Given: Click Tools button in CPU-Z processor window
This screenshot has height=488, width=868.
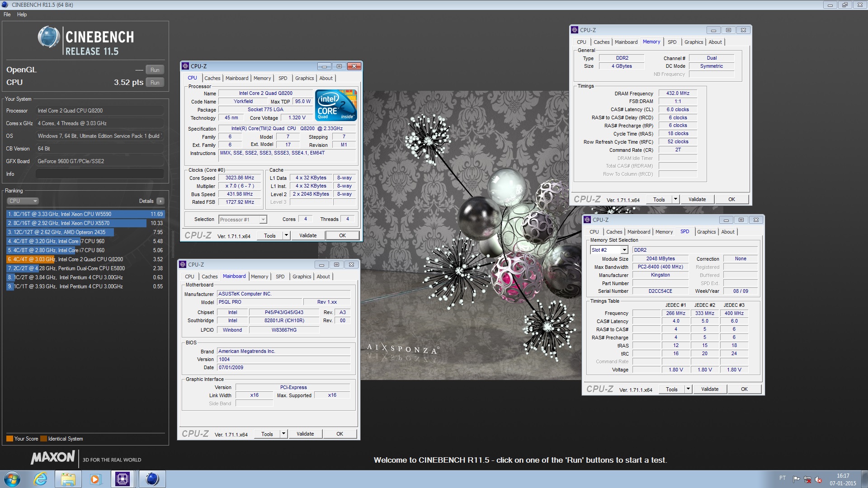Looking at the screenshot, I should tap(270, 235).
